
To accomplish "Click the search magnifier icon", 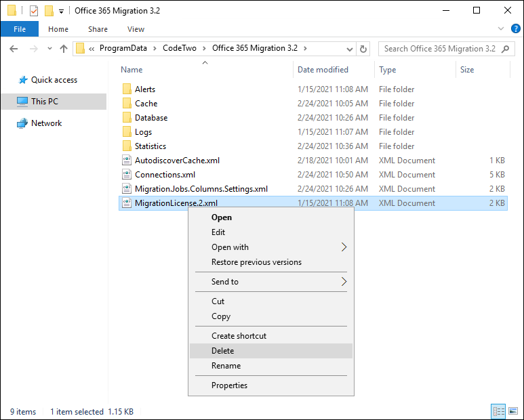I will click(506, 49).
